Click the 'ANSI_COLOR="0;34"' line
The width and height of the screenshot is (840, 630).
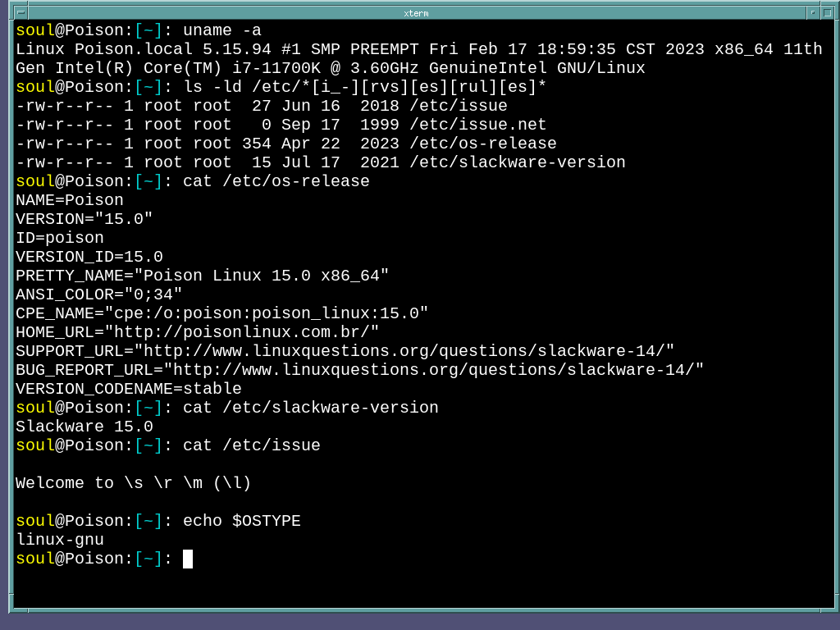click(x=99, y=294)
